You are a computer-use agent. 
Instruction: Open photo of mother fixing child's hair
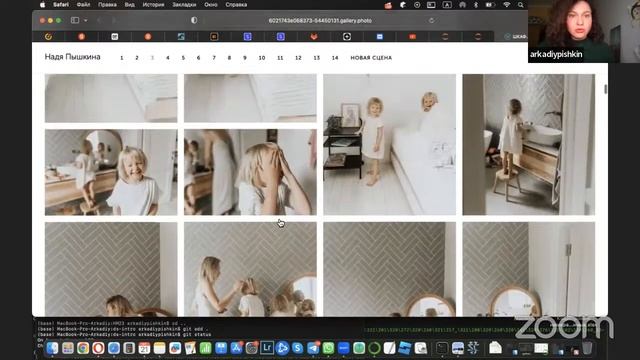tap(250, 269)
